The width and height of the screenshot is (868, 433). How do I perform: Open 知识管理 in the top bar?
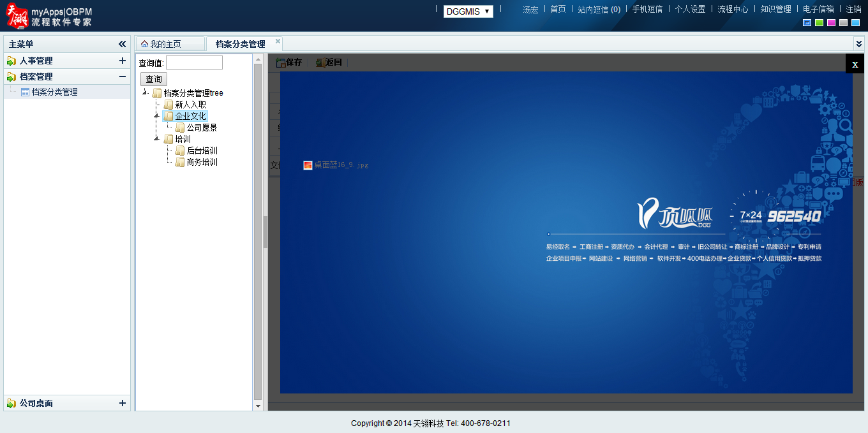pyautogui.click(x=775, y=10)
